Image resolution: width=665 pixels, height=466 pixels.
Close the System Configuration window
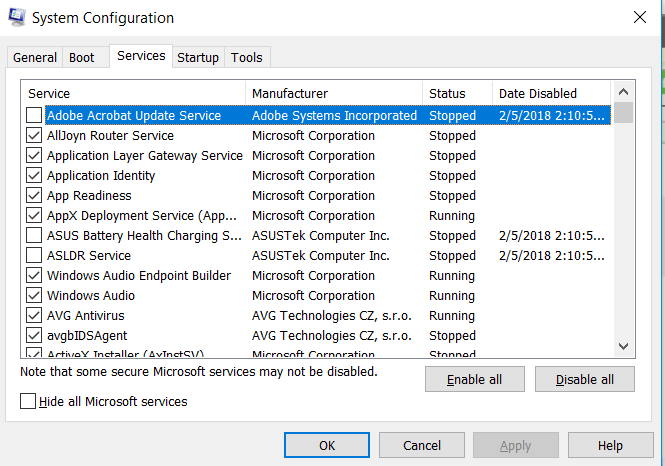640,17
